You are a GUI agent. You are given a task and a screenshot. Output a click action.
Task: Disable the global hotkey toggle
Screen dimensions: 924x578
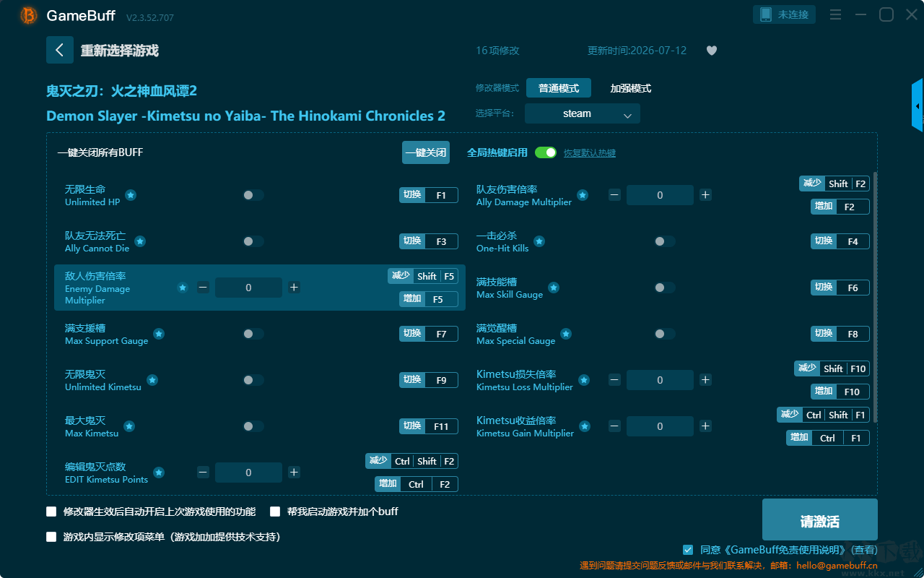[x=546, y=152]
